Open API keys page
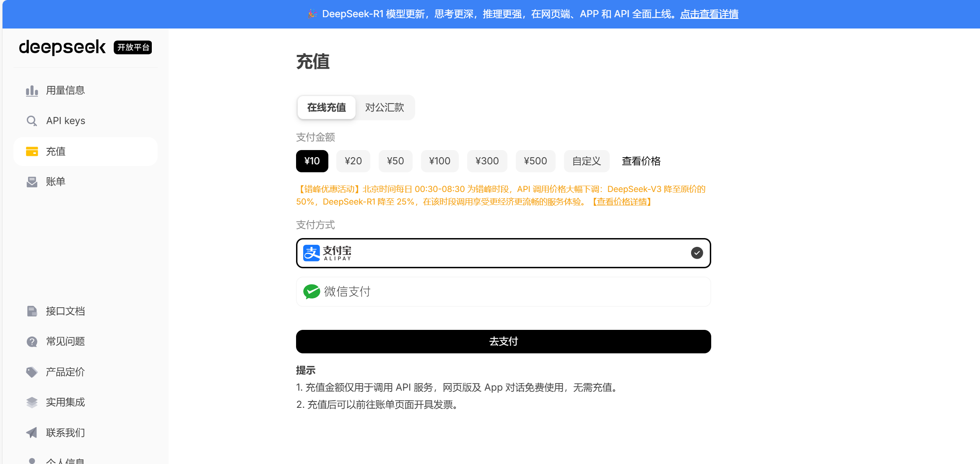 (x=86, y=121)
